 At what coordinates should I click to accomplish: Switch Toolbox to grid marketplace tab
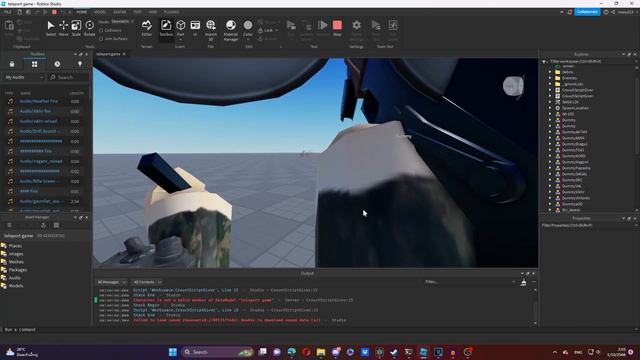coord(35,64)
